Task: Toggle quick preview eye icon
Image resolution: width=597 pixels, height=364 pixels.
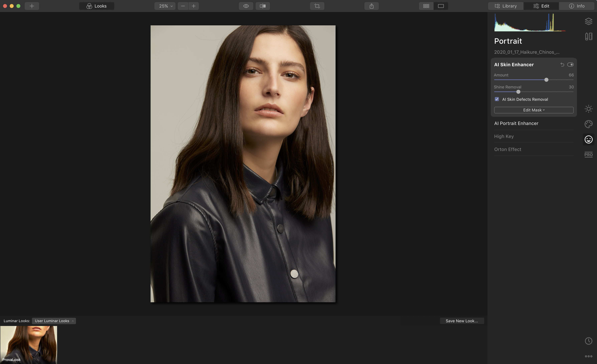Action: pos(246,6)
